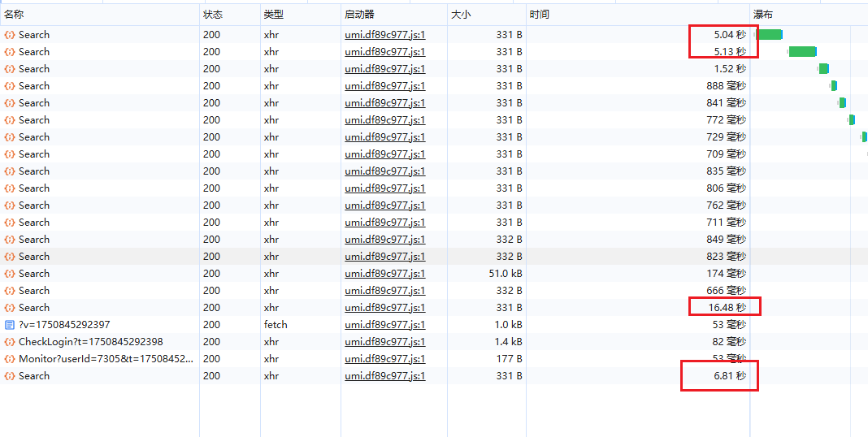Click the xhr icon of the 666 毫秒 Search request

(x=10, y=291)
